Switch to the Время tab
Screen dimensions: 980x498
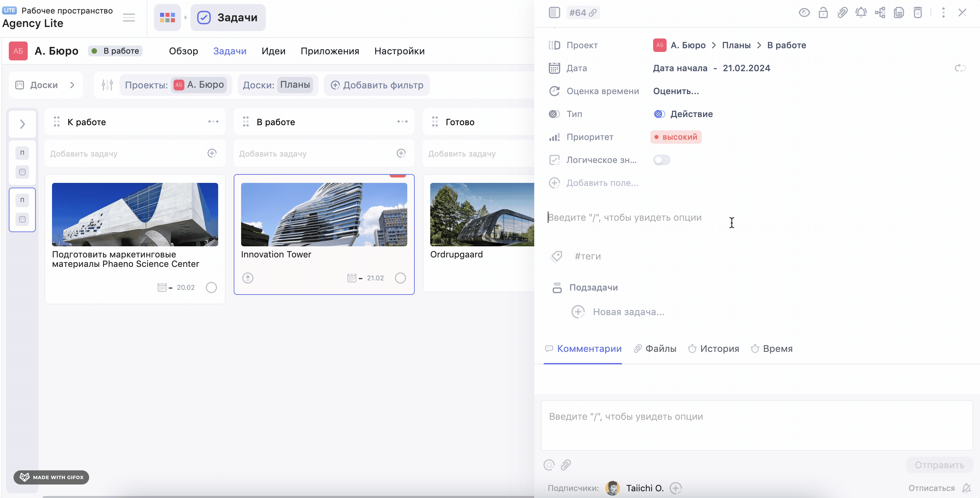[772, 349]
